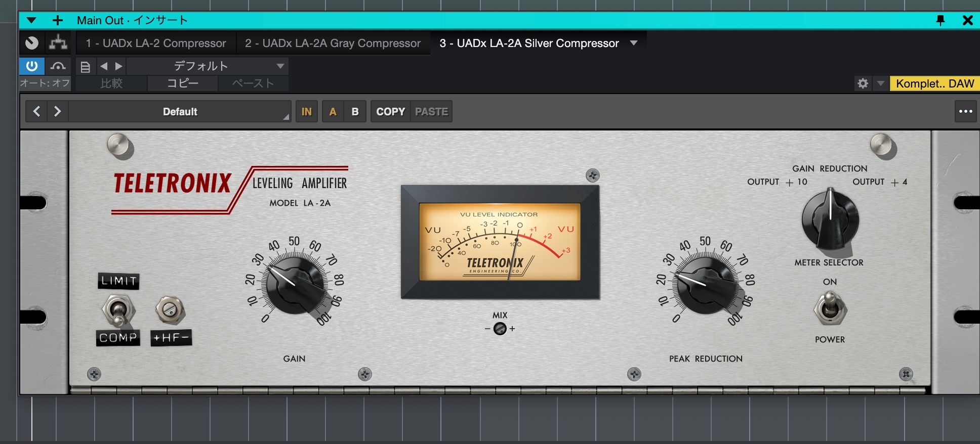The width and height of the screenshot is (980, 444).
Task: Click the PEAK REDUCTION knob
Action: (x=706, y=284)
